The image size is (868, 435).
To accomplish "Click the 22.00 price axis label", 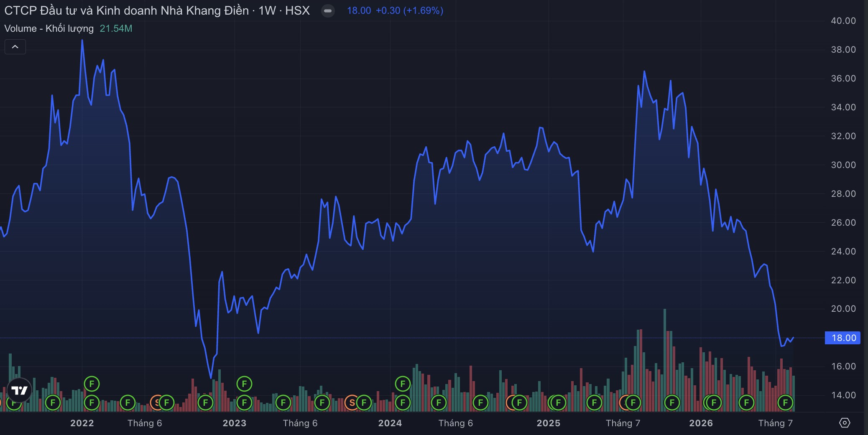I will (x=843, y=280).
